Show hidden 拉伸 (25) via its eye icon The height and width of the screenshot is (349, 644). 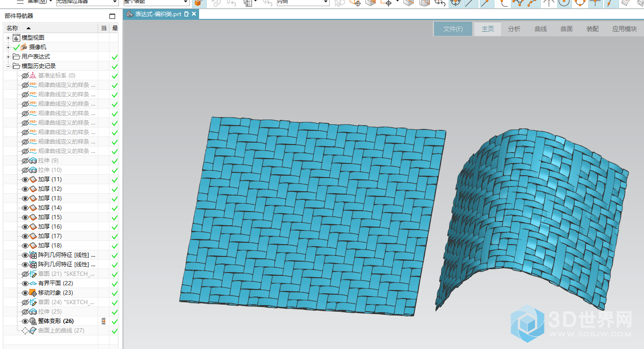coord(25,312)
